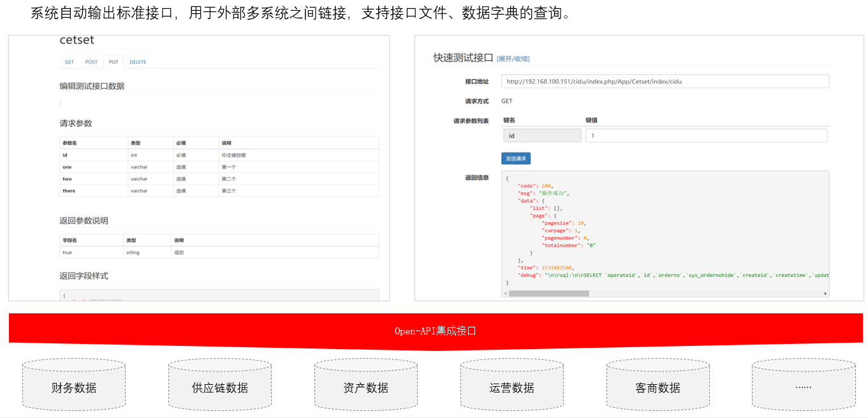Click the 返回信息 label
868x418 pixels.
point(477,177)
